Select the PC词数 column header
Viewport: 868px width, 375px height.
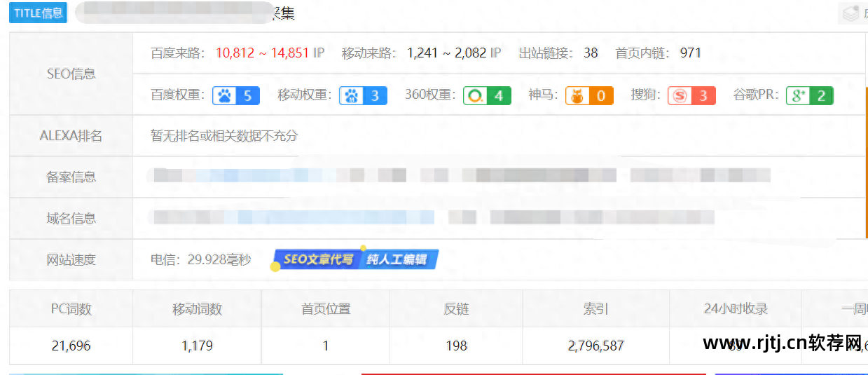(x=71, y=308)
